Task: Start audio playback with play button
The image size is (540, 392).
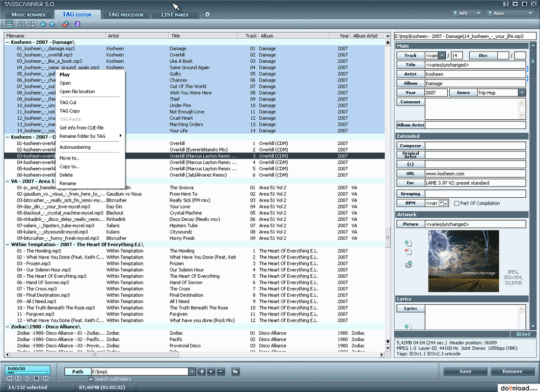Action: point(27,378)
